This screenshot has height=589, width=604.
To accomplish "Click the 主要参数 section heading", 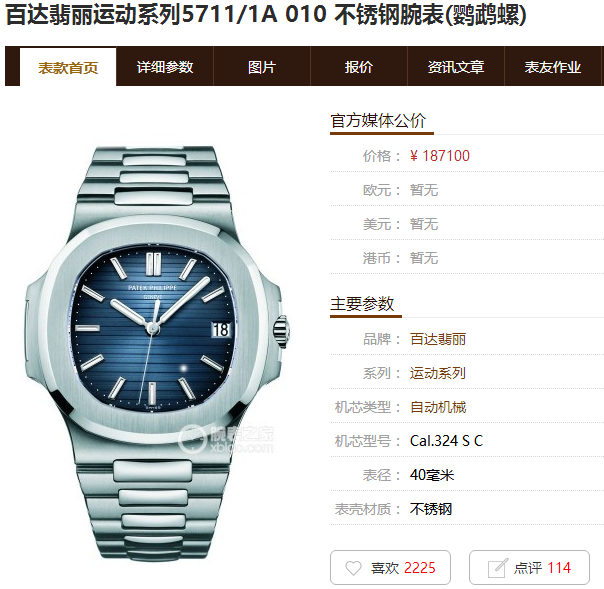I will [362, 304].
